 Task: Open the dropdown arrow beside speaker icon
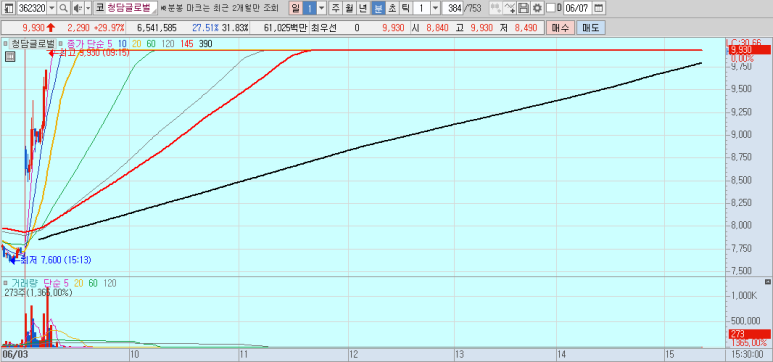tap(88, 8)
